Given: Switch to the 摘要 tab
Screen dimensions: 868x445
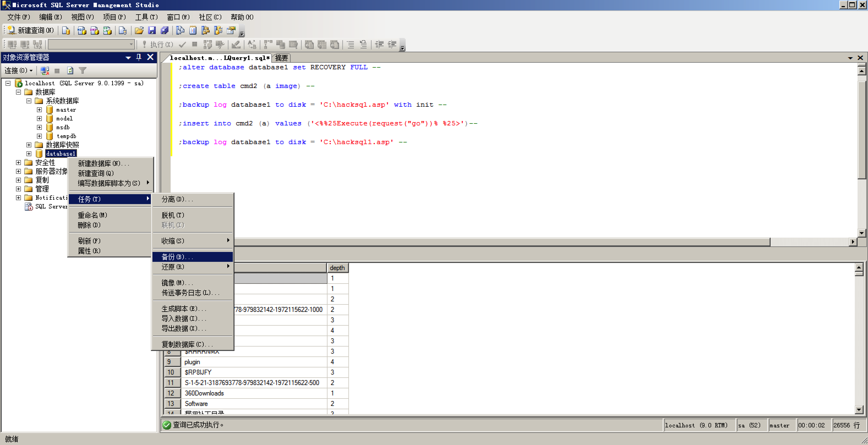Looking at the screenshot, I should pos(281,58).
